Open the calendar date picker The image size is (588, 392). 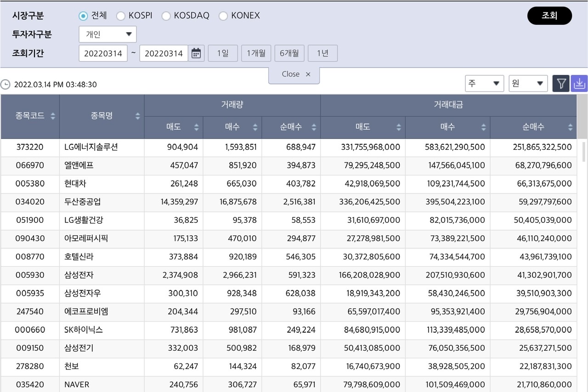(x=196, y=53)
